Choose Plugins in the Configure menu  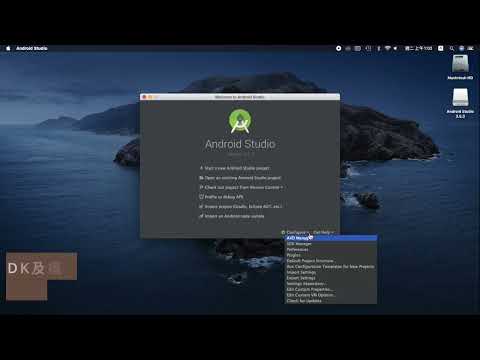pyautogui.click(x=331, y=255)
